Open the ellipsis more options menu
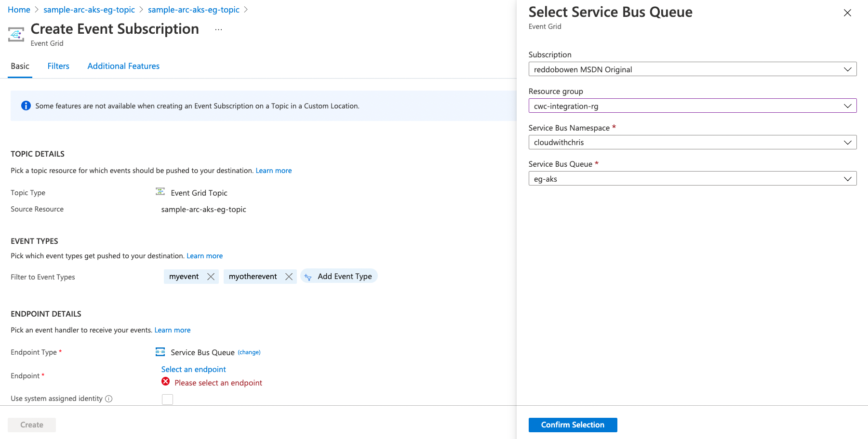The height and width of the screenshot is (439, 868). pyautogui.click(x=219, y=30)
